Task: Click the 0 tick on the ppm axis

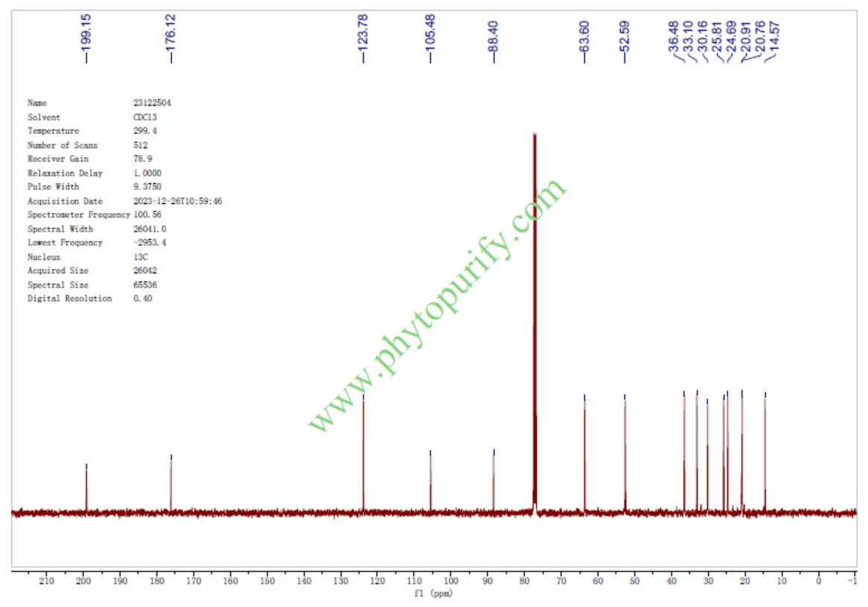Action: click(x=818, y=581)
